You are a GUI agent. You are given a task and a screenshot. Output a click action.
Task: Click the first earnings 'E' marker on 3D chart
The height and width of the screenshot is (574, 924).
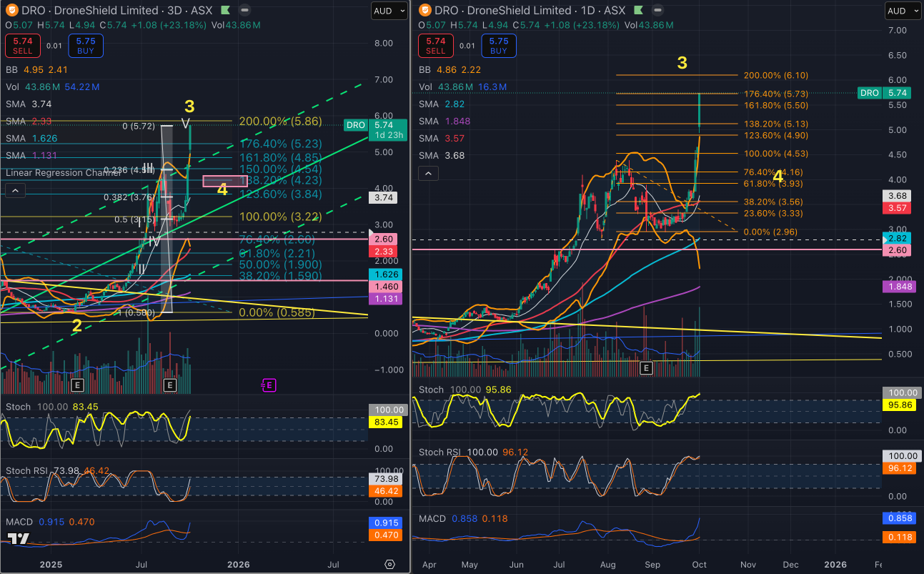(x=76, y=385)
